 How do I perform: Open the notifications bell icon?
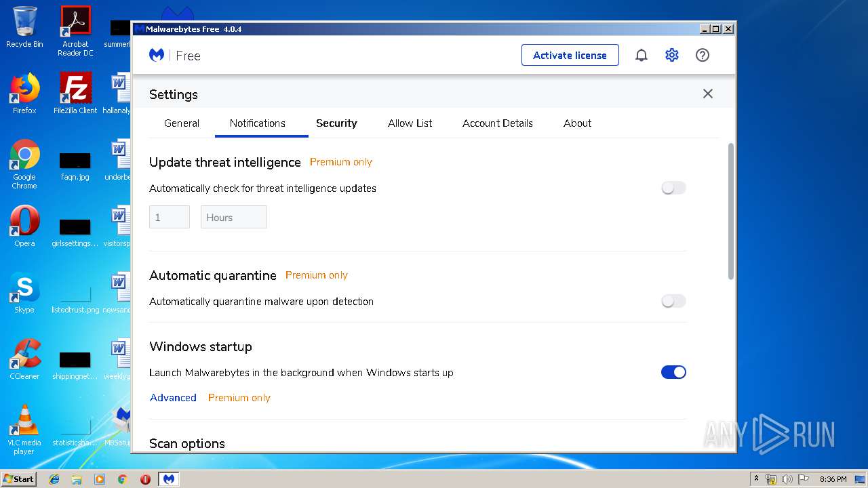pyautogui.click(x=641, y=56)
